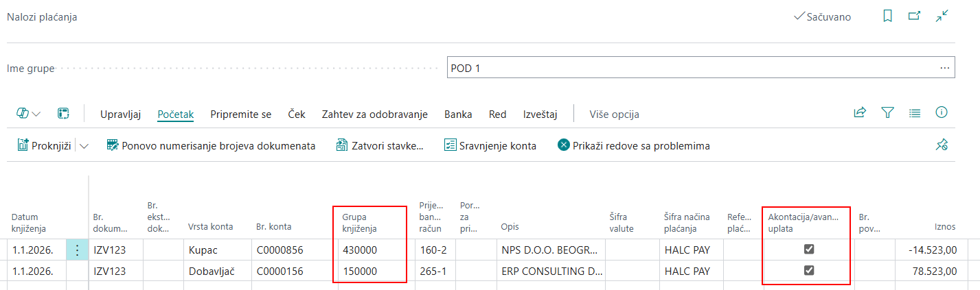The image size is (980, 290).
Task: Open Zahtev za odobravanje menu
Action: pos(375,114)
